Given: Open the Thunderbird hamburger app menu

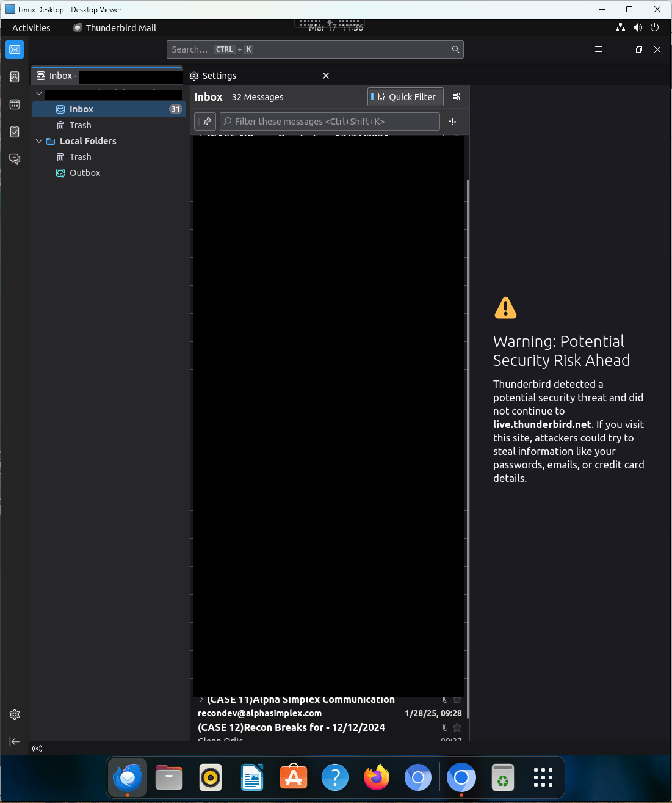Looking at the screenshot, I should pyautogui.click(x=598, y=49).
